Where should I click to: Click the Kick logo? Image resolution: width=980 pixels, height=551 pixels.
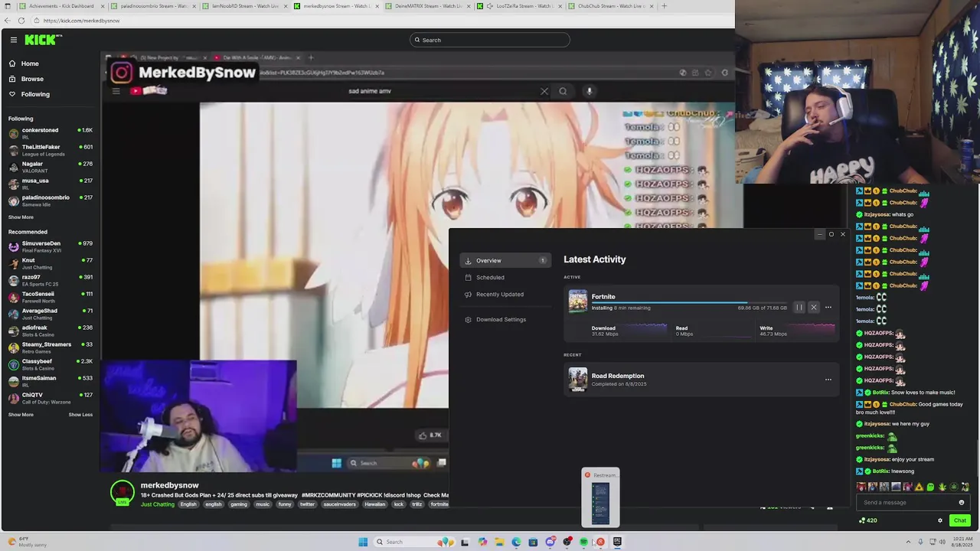tap(43, 40)
